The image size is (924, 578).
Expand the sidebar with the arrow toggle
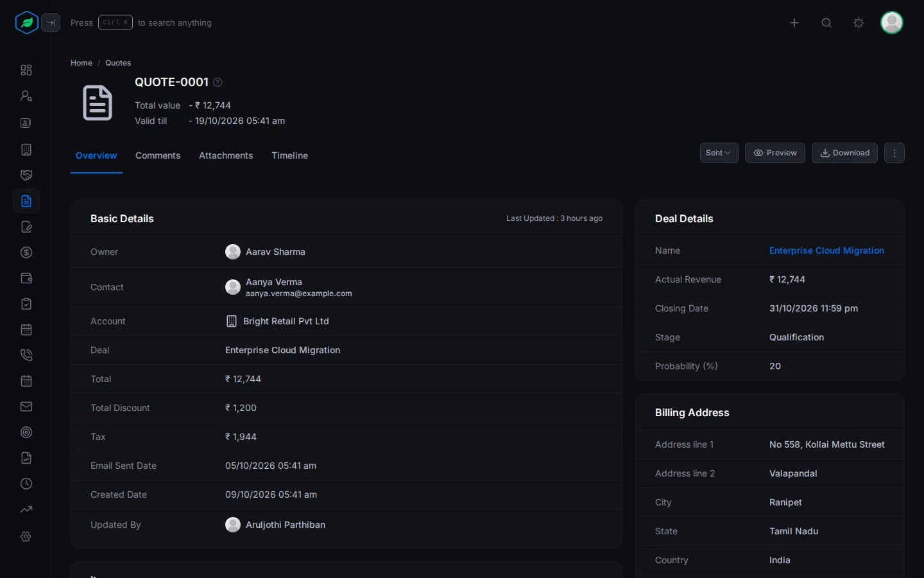pos(51,22)
